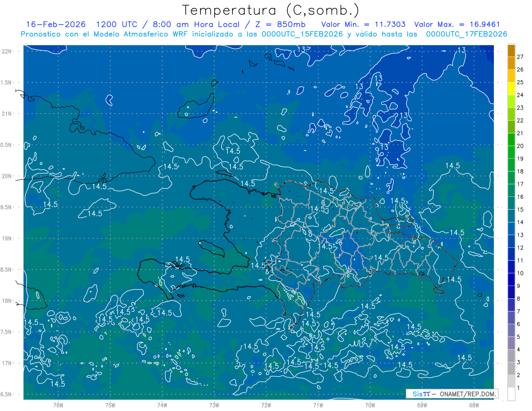Click the "0000UTC_17FEB2026" validity time
Viewport: 532px width, 411px height.
coord(466,34)
